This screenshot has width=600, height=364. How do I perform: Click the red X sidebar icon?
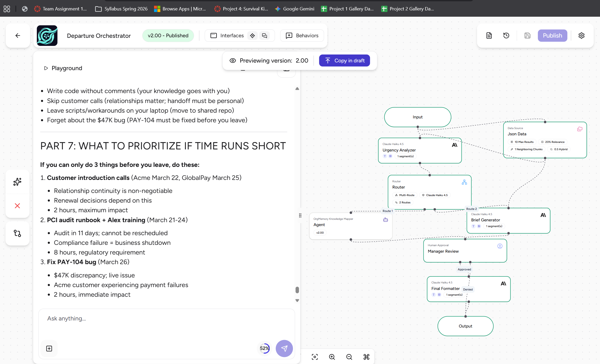tap(17, 206)
